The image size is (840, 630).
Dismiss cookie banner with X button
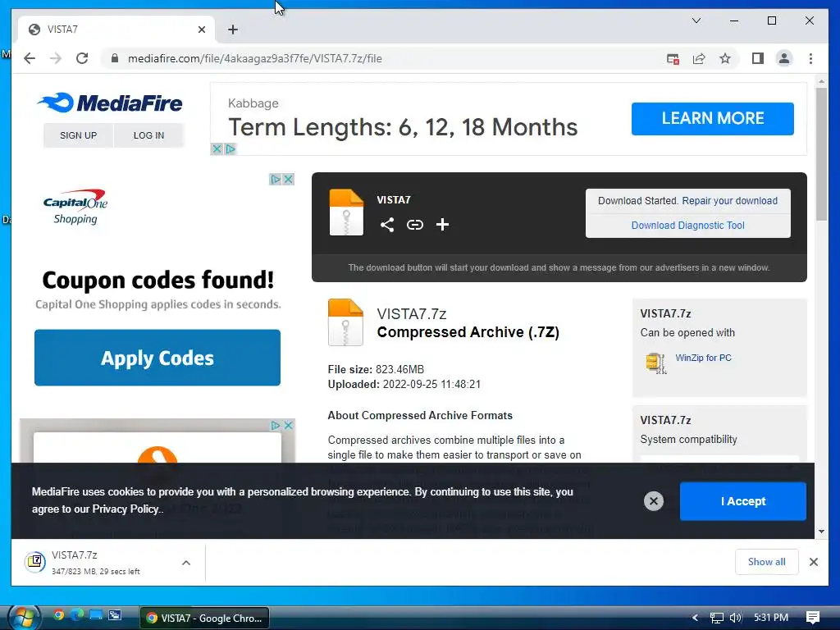pos(654,501)
